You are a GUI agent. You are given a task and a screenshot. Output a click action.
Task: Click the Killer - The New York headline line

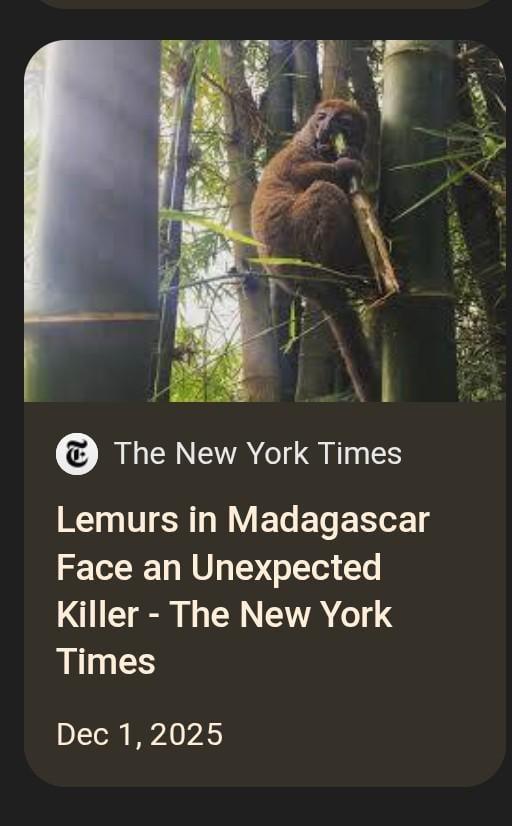224,614
